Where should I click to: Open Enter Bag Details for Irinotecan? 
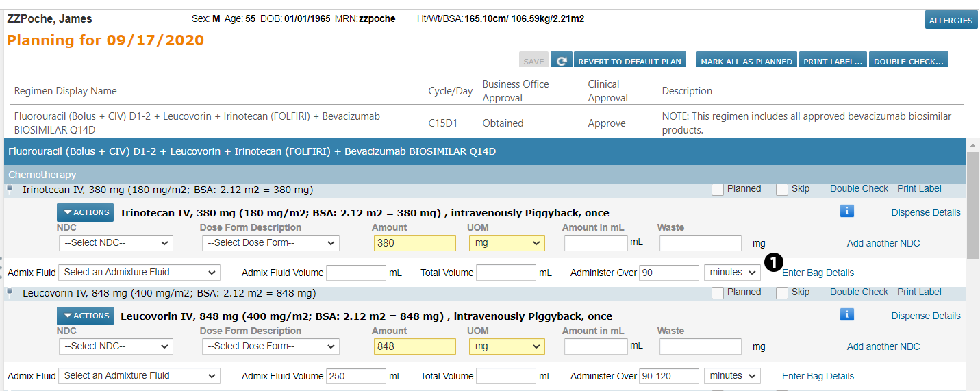tap(818, 273)
